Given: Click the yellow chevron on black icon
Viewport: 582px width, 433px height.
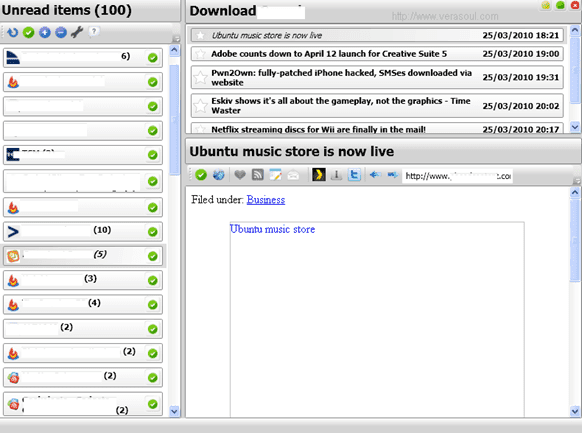Looking at the screenshot, I should pyautogui.click(x=319, y=174).
